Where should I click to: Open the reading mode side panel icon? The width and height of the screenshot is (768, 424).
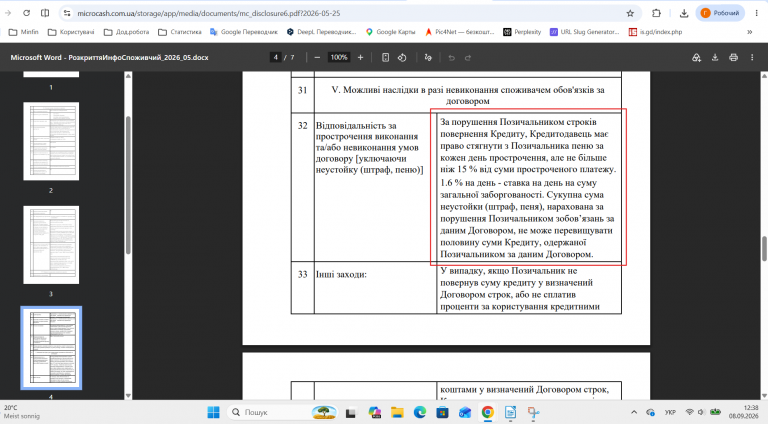pos(45,13)
